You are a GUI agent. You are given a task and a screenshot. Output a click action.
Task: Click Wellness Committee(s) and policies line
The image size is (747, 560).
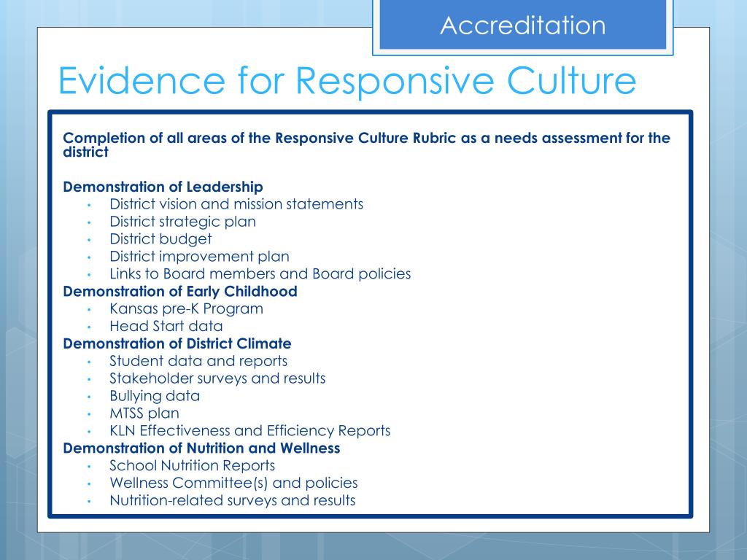[233, 483]
